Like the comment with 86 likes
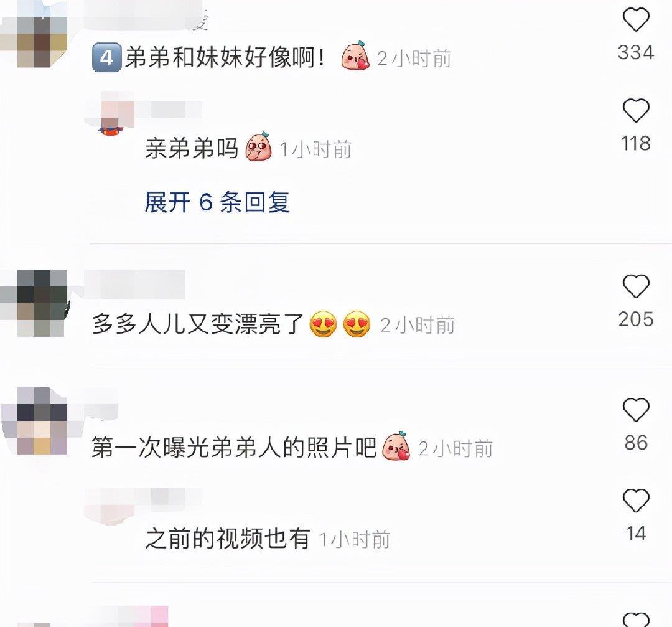 (635, 410)
